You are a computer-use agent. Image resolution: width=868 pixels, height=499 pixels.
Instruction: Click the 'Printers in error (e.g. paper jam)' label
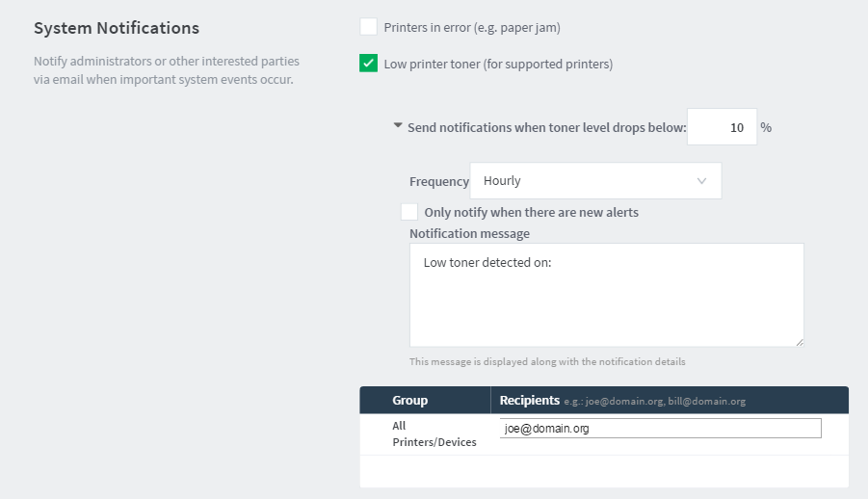[472, 28]
